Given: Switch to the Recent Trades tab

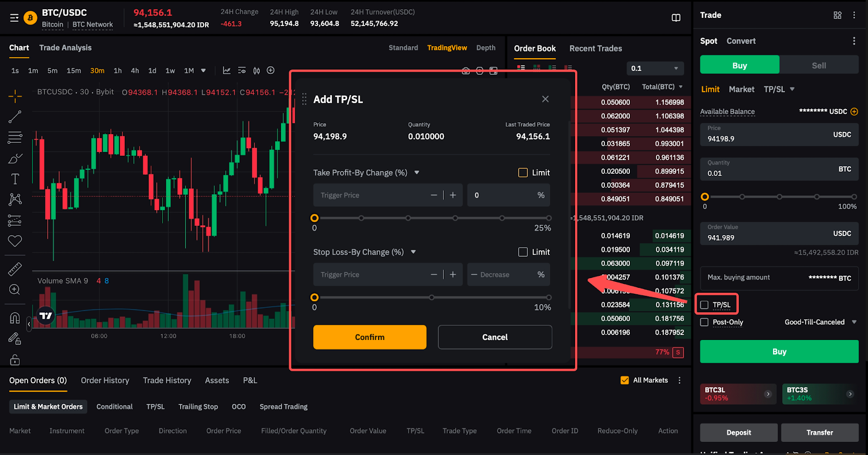Looking at the screenshot, I should (595, 48).
